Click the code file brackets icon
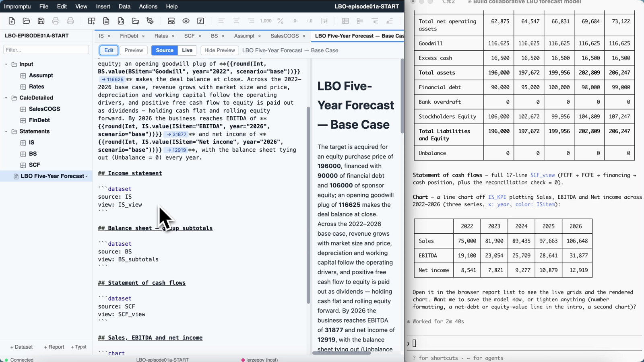 click(121, 21)
